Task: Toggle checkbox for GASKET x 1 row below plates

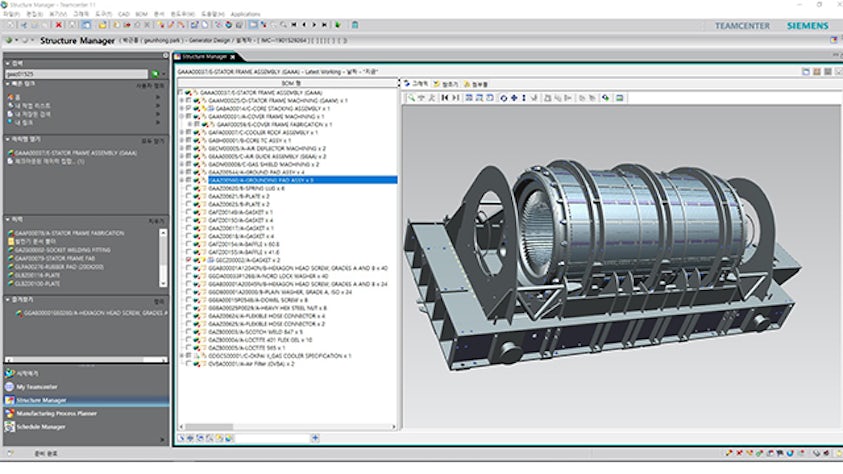Action: point(188,212)
